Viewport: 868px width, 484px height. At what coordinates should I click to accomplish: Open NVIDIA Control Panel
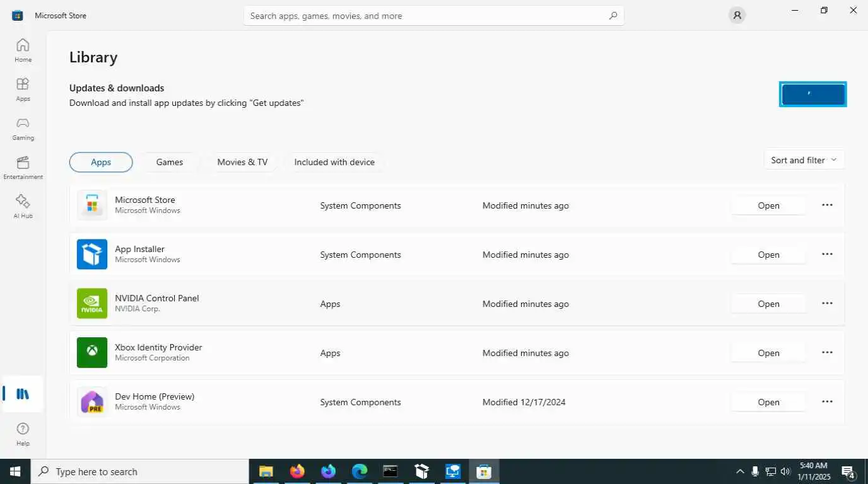tap(768, 304)
